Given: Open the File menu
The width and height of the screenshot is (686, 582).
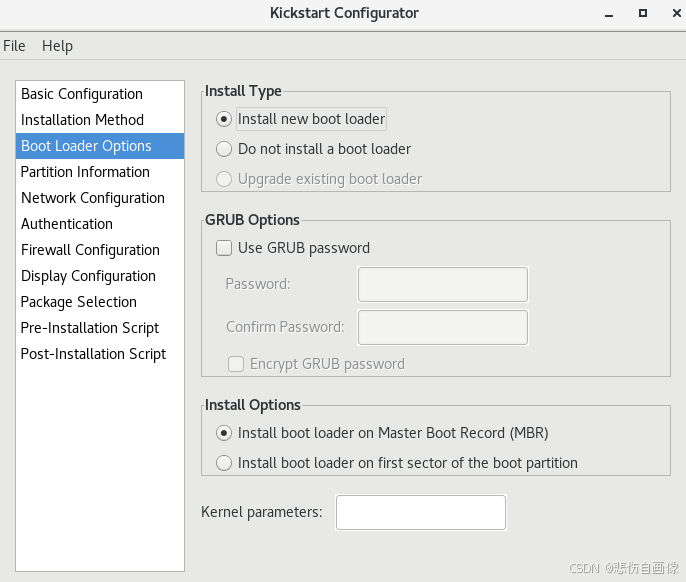Looking at the screenshot, I should pos(14,46).
